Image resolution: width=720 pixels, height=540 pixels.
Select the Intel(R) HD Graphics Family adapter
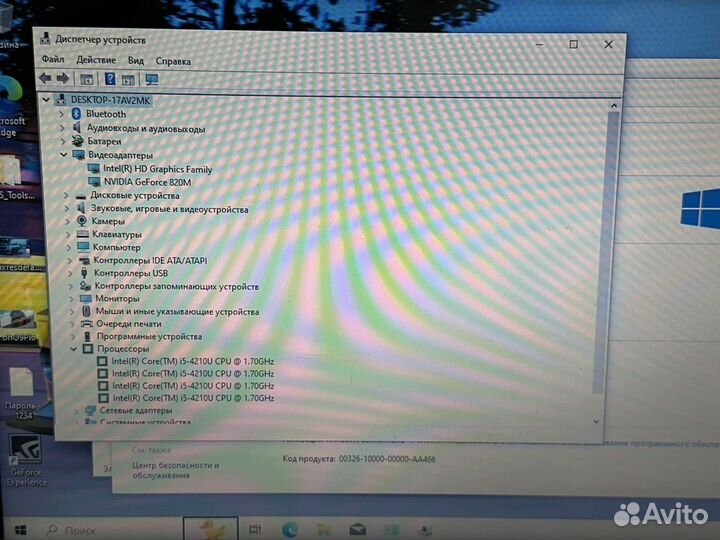click(157, 169)
